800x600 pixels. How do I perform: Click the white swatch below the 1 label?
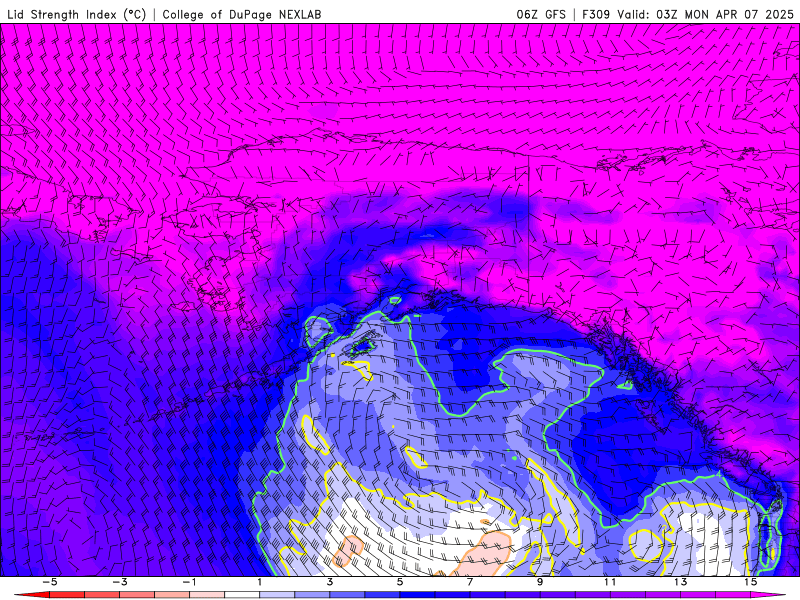[x=242, y=595]
